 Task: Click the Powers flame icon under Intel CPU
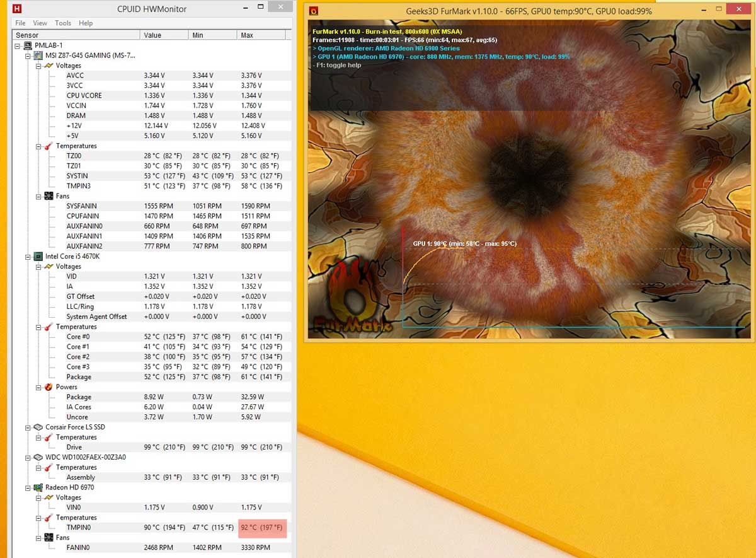49,387
